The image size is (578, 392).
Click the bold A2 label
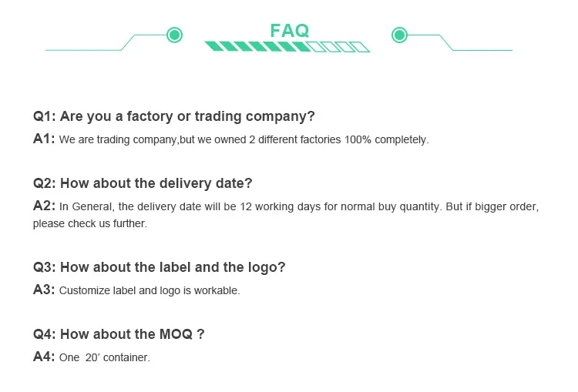[x=44, y=206]
